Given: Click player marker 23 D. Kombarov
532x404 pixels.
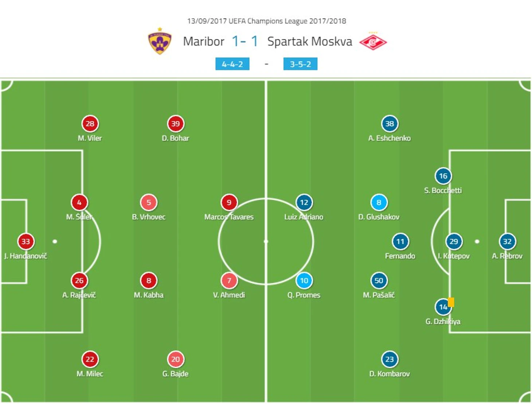Looking at the screenshot, I should [x=390, y=359].
